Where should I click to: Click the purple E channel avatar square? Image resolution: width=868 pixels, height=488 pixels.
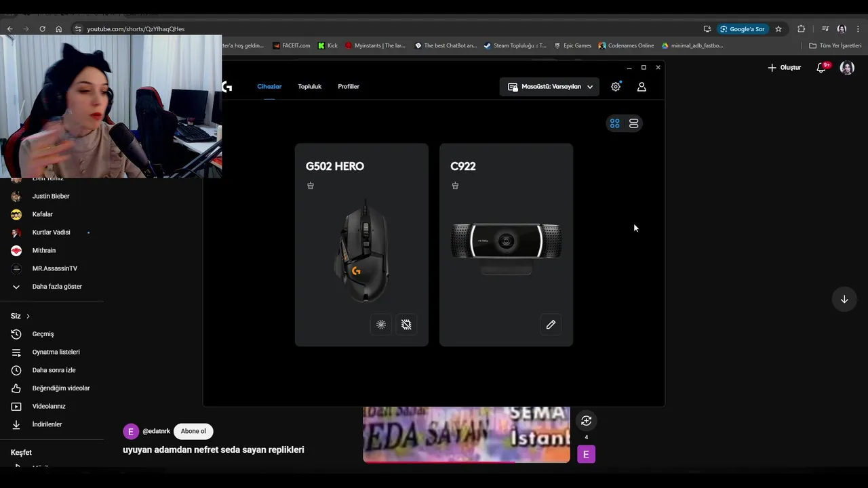(586, 454)
